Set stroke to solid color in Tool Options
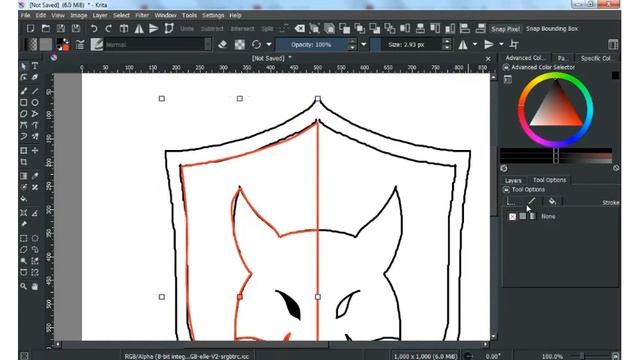Viewport: 640px width, 360px height. (x=522, y=216)
